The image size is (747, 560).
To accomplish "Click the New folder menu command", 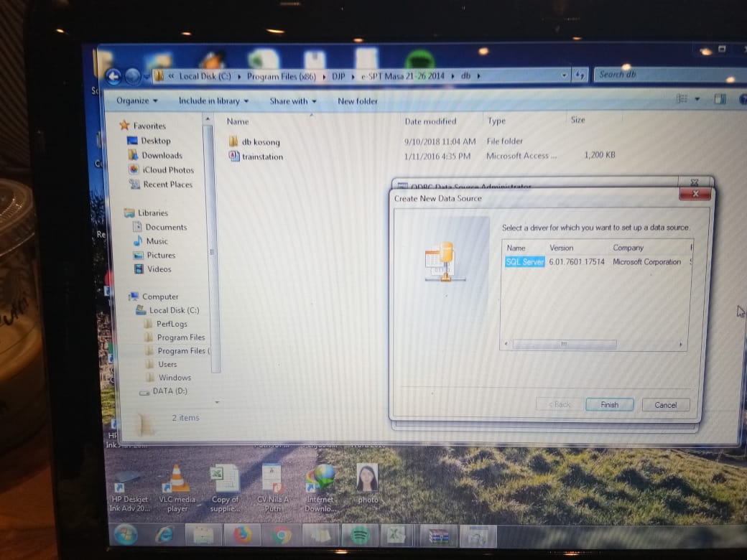I will click(x=357, y=101).
